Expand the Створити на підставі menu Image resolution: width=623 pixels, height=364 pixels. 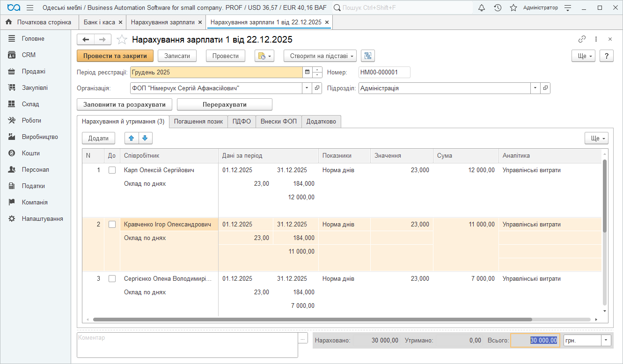tap(320, 56)
